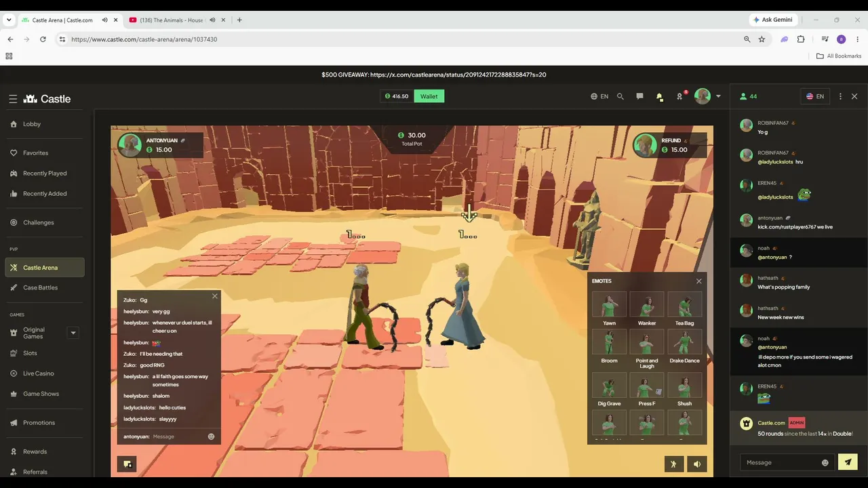Viewport: 868px width, 488px height.
Task: Mute the Castle Arena browser tab
Action: (104, 20)
